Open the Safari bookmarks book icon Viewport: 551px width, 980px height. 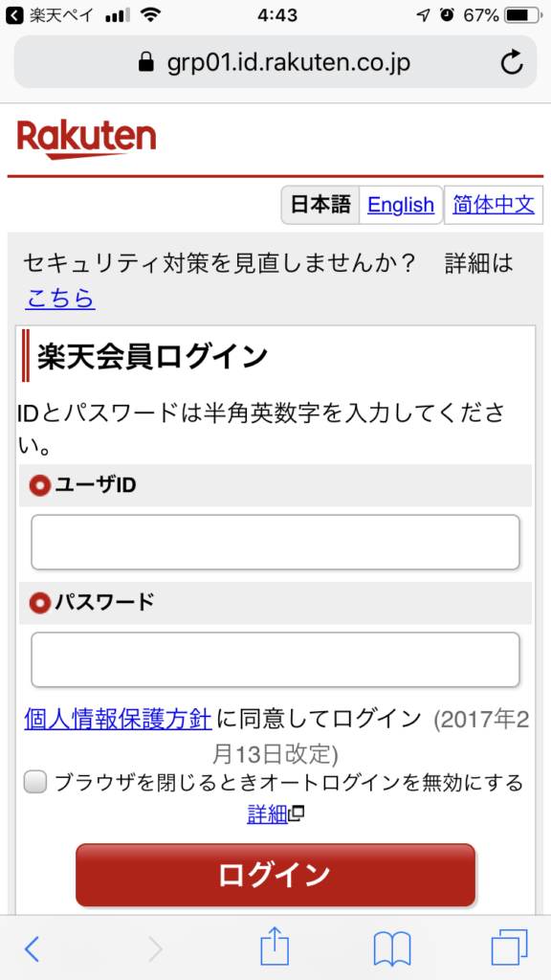pyautogui.click(x=391, y=948)
